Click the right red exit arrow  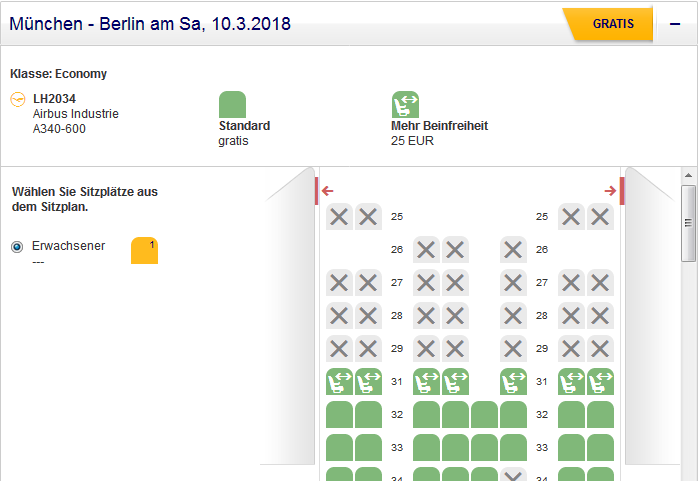pyautogui.click(x=610, y=191)
